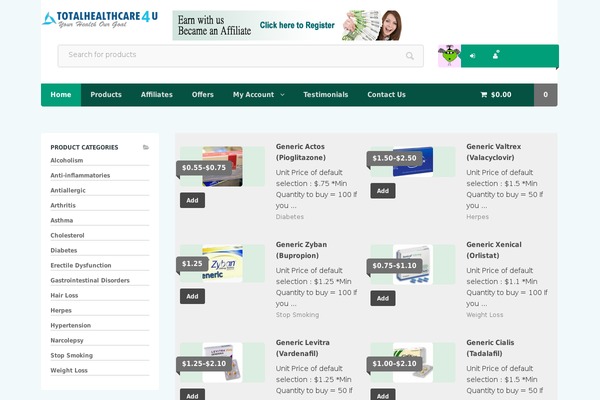Add Generic Zyban to cart
600x400 pixels.
pos(192,296)
